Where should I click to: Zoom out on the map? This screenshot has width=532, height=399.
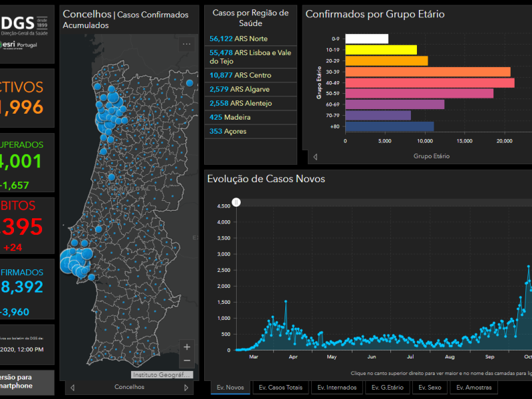click(187, 360)
